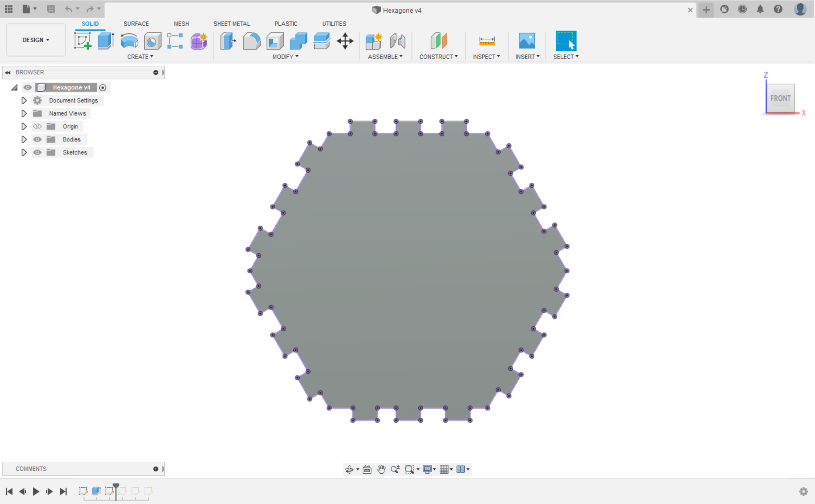Jump to timeline beginning
The width and height of the screenshot is (815, 504).
[9, 491]
